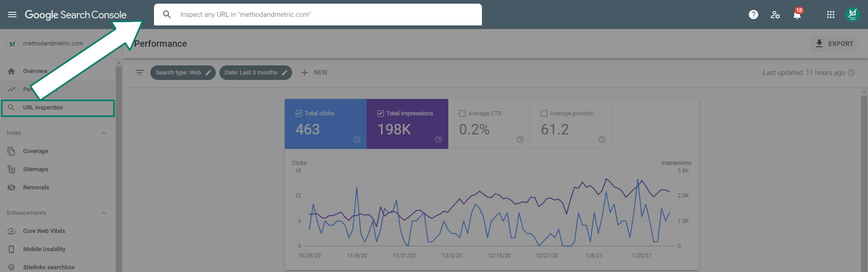Toggle Total clicks metric card

326,124
